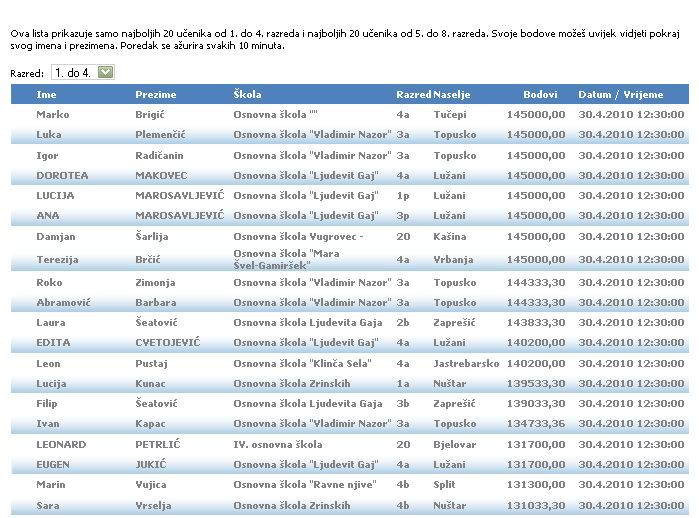
Task: Click the town Kašina
Action: [x=450, y=237]
